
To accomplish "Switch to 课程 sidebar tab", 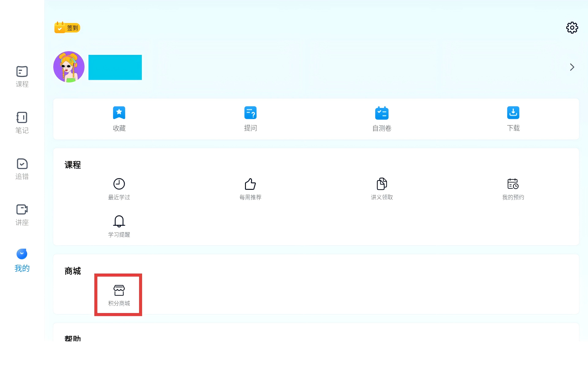I will point(22,77).
